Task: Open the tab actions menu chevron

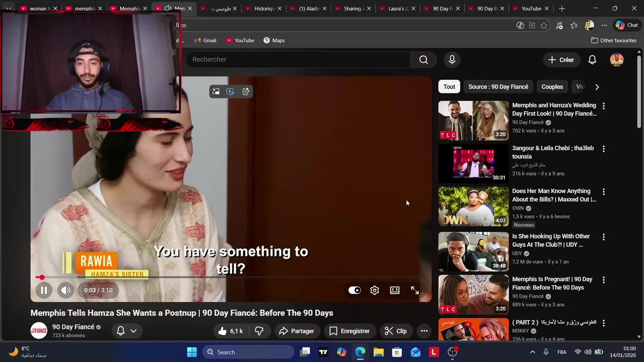Action: coord(9,9)
